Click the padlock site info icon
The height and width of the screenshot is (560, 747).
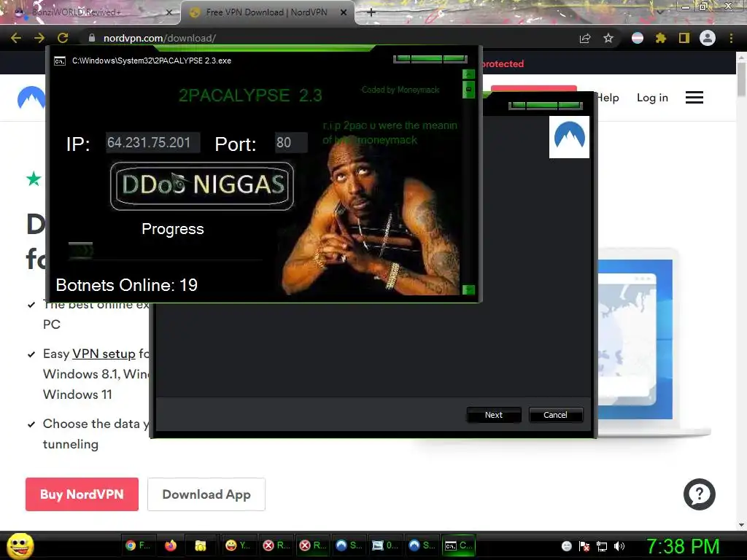pyautogui.click(x=92, y=38)
